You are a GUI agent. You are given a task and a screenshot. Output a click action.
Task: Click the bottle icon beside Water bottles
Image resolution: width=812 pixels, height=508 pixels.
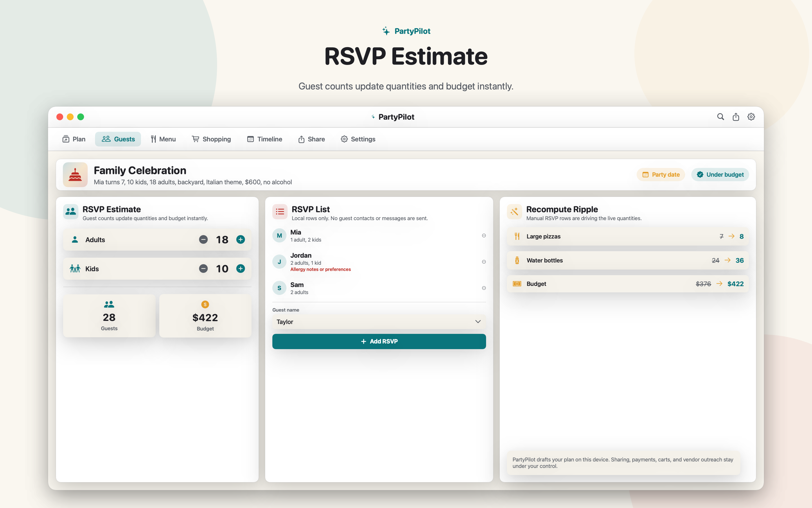tap(517, 260)
